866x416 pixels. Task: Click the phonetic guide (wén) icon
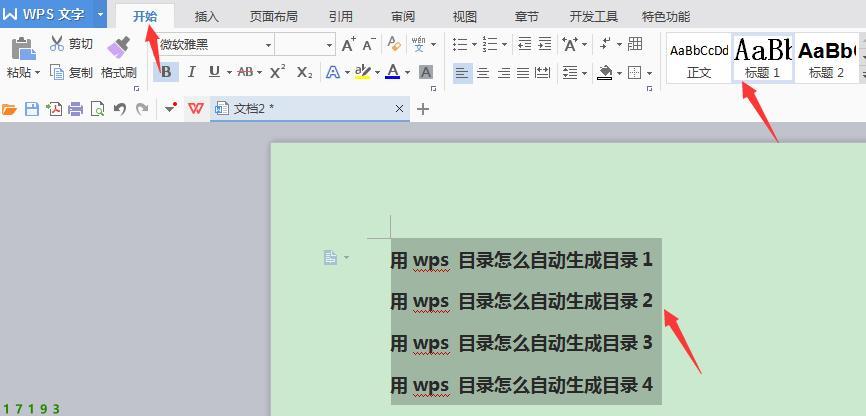(419, 44)
